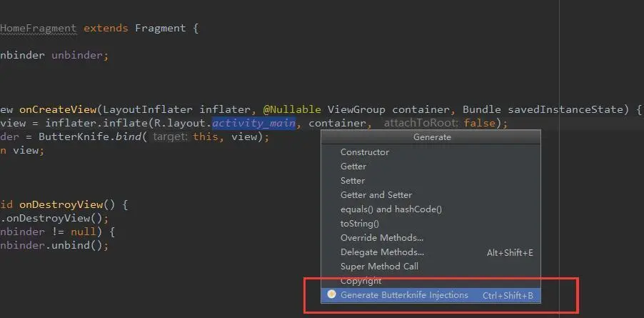Select Super Method Call item
Viewport: 644px width, 318px height.
[x=431, y=267]
